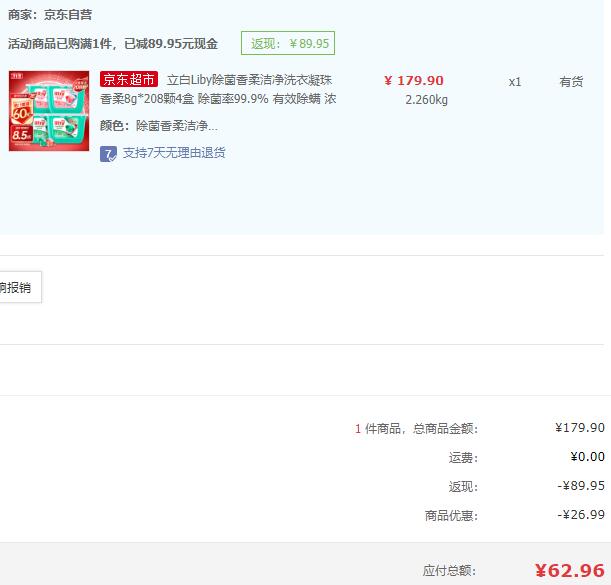Click the 7-day return shield icon

108,154
